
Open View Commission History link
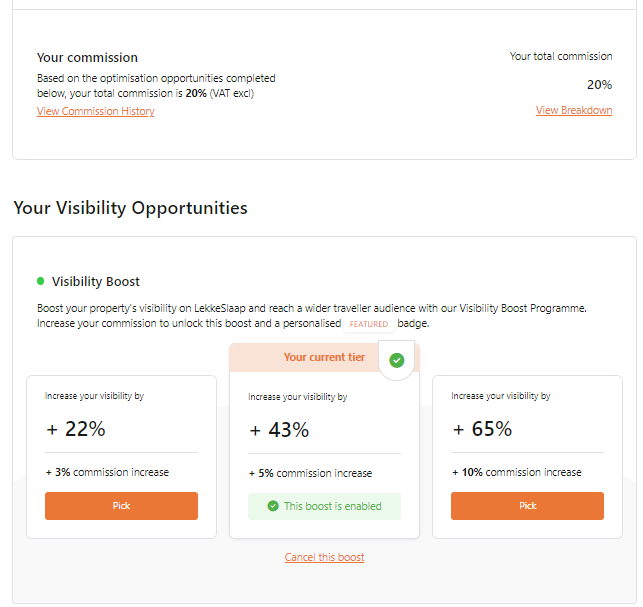(x=96, y=111)
